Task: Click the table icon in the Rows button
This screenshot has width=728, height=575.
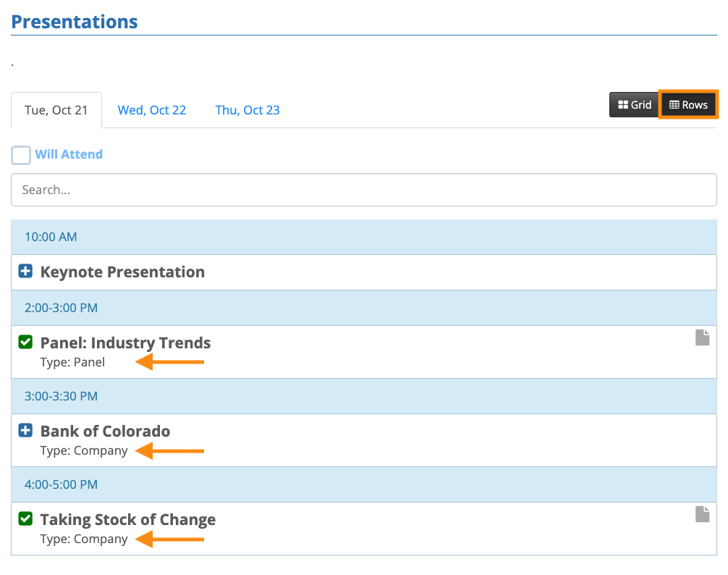Action: coord(674,105)
